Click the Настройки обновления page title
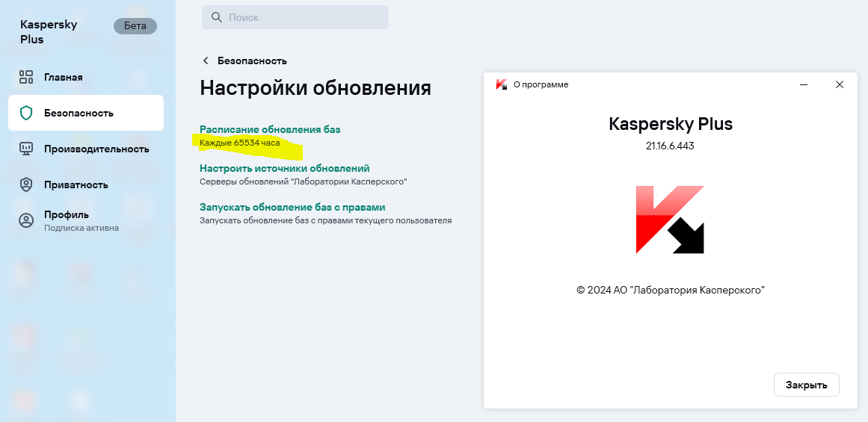The width and height of the screenshot is (868, 422). coord(315,88)
